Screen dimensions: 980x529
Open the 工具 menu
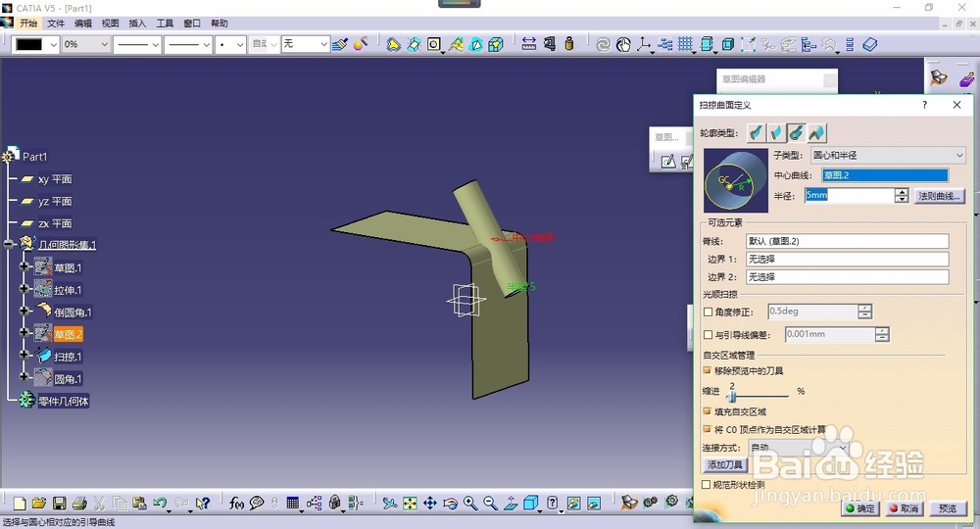tap(165, 24)
